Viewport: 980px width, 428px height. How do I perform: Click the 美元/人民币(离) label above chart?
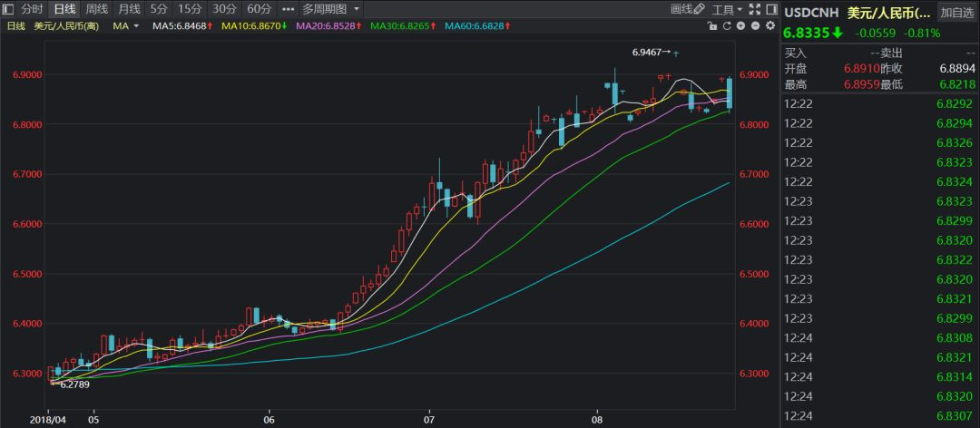coord(66,25)
